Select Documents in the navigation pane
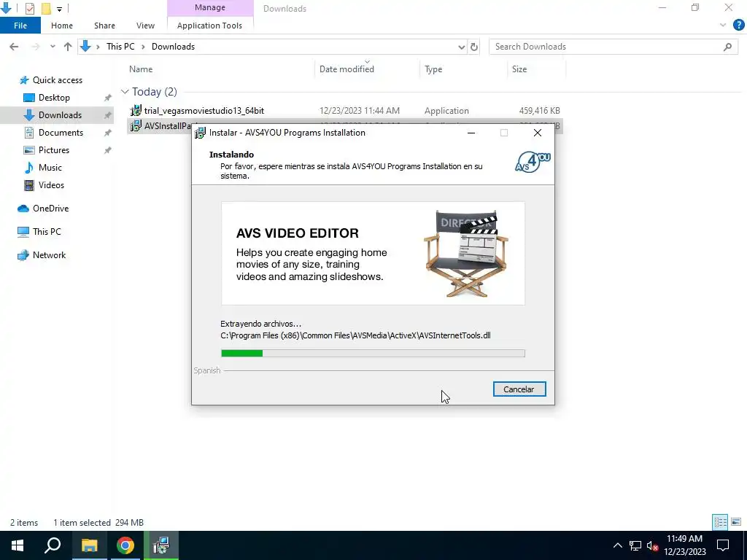This screenshot has height=560, width=747. pyautogui.click(x=61, y=133)
